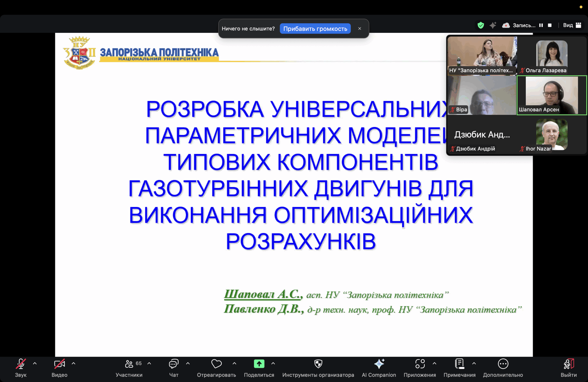Turn on camera with Видео button
Image resolution: width=588 pixels, height=382 pixels.
point(59,364)
